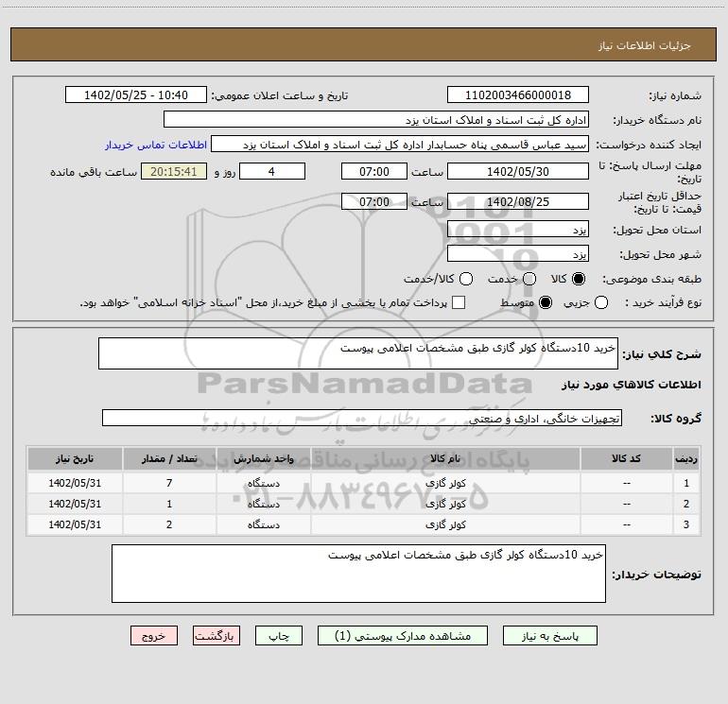
Task: Click quantity 7 in row 1
Action: click(x=169, y=483)
